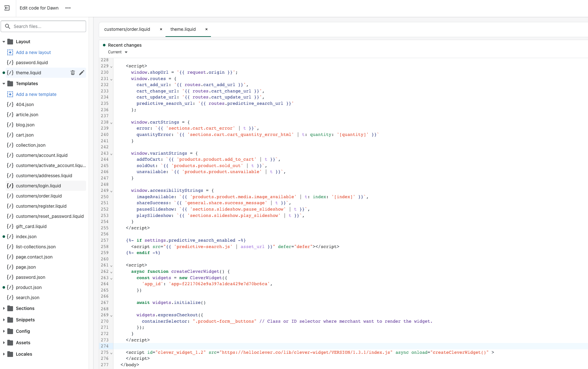This screenshot has height=369, width=588.
Task: Expand the Assets folder
Action: click(4, 343)
